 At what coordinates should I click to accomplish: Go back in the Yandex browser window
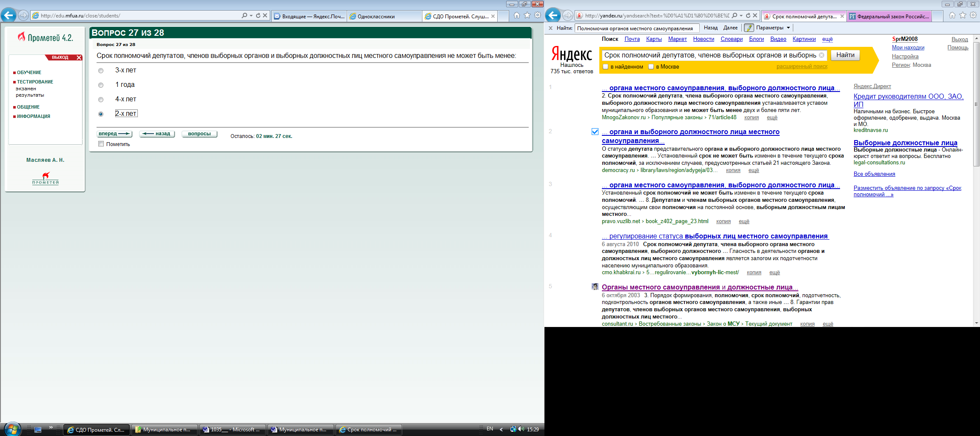pyautogui.click(x=553, y=15)
